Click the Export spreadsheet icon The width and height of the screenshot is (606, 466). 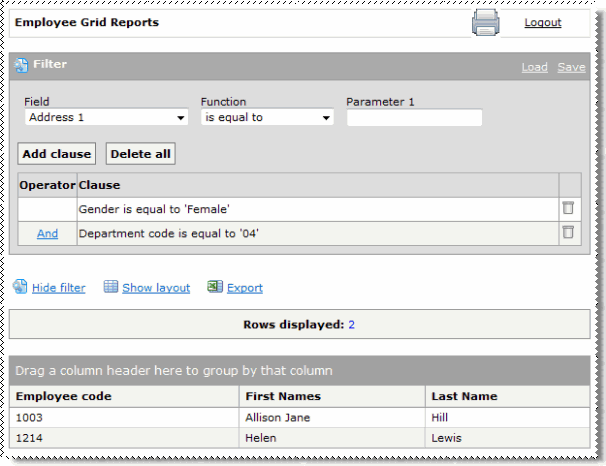(x=215, y=287)
